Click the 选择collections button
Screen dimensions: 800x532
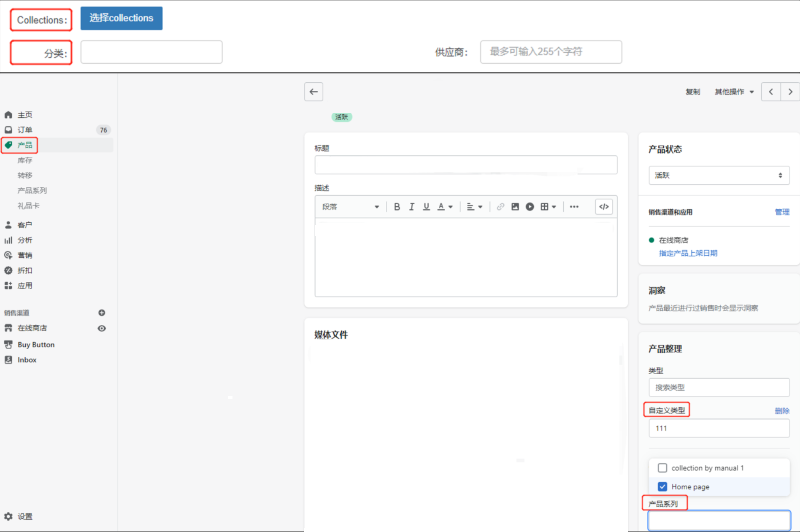pyautogui.click(x=122, y=18)
